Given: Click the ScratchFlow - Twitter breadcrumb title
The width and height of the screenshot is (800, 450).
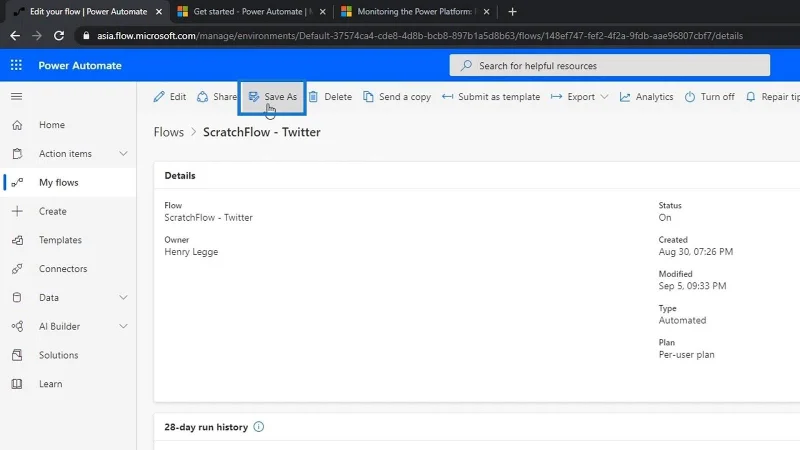Looking at the screenshot, I should tap(262, 132).
